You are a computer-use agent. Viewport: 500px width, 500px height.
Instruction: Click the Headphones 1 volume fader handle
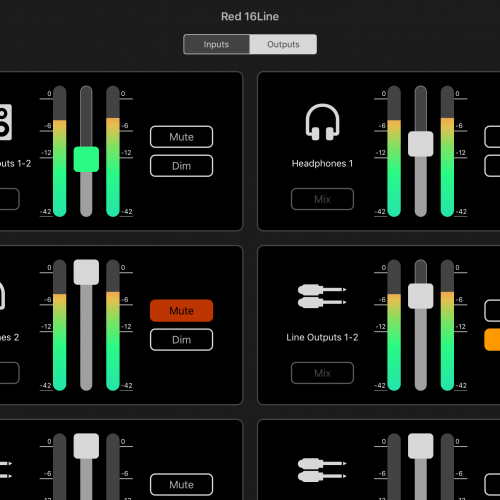pyautogui.click(x=421, y=144)
